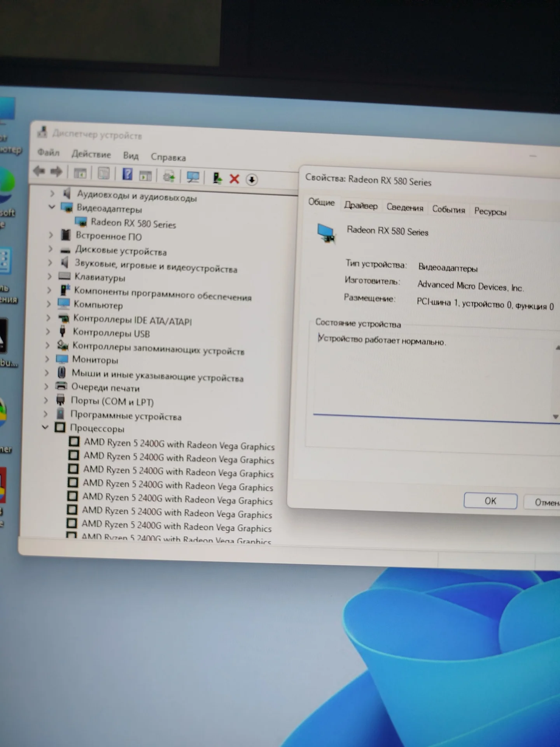Click the 'Advanced Micro Devices, Inc.' value
560x747 pixels.
click(471, 286)
